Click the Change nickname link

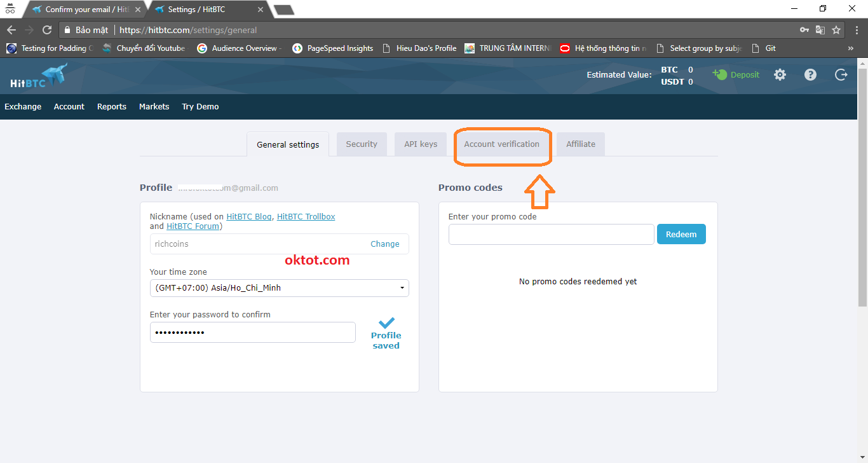(384, 244)
